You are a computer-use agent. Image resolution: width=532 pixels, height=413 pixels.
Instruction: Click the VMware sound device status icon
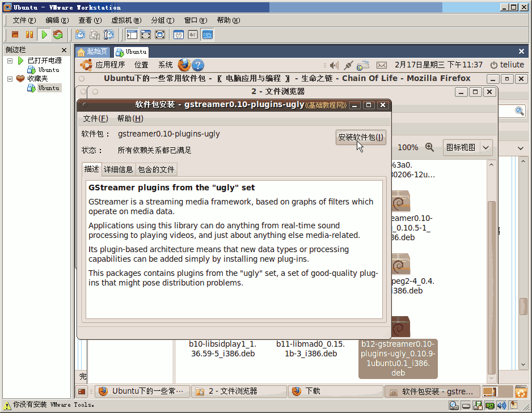point(501,406)
